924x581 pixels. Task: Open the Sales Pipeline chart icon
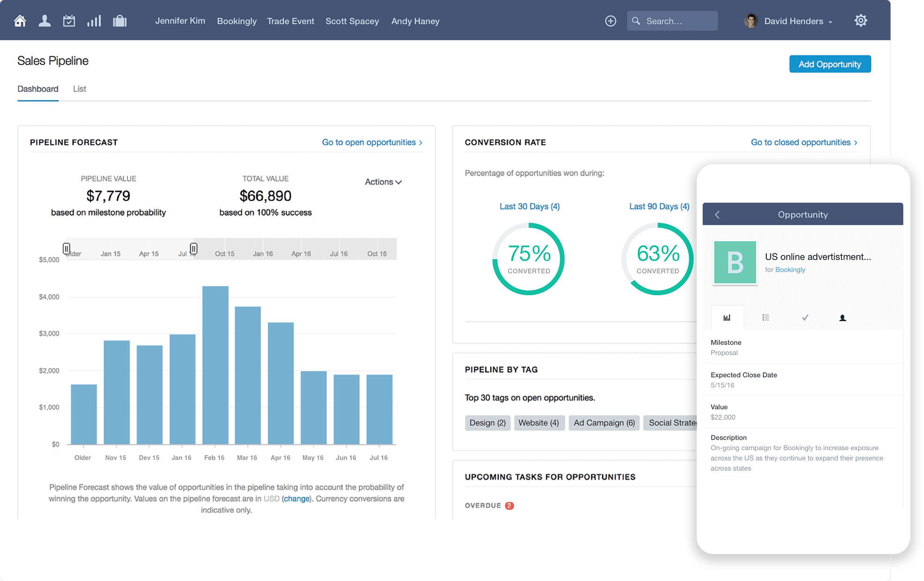pyautogui.click(x=94, y=20)
